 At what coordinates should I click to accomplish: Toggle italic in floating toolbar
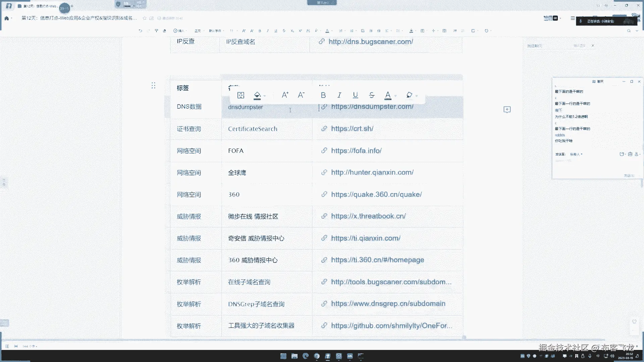(x=339, y=95)
